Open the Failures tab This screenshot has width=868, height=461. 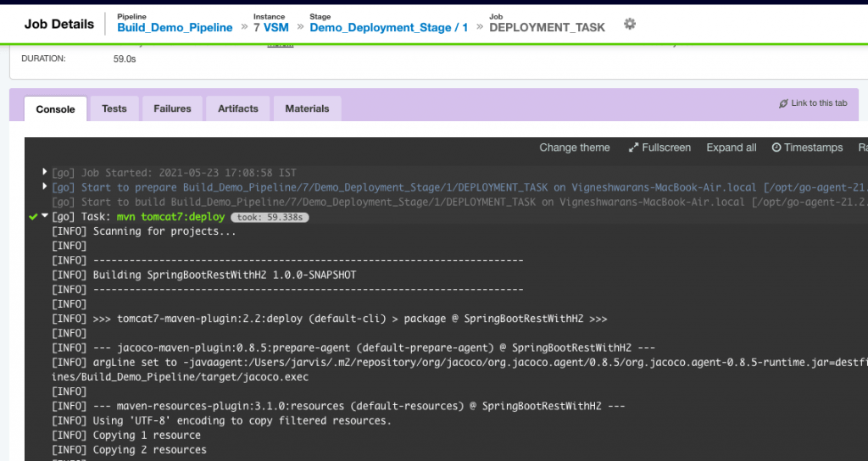tap(172, 108)
